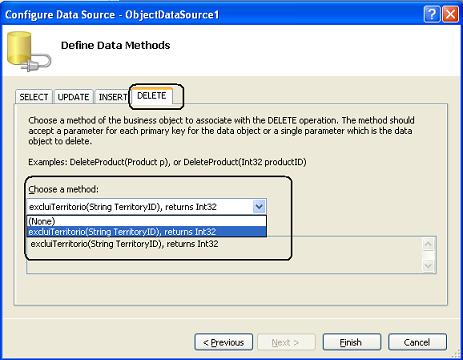Click the Choose a method label
463x360 pixels.
64,189
